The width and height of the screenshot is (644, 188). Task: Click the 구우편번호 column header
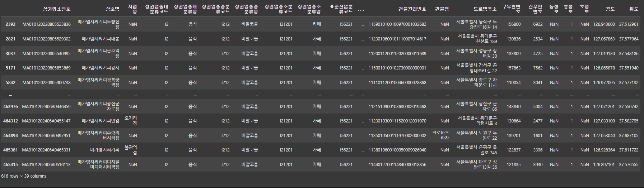click(511, 9)
